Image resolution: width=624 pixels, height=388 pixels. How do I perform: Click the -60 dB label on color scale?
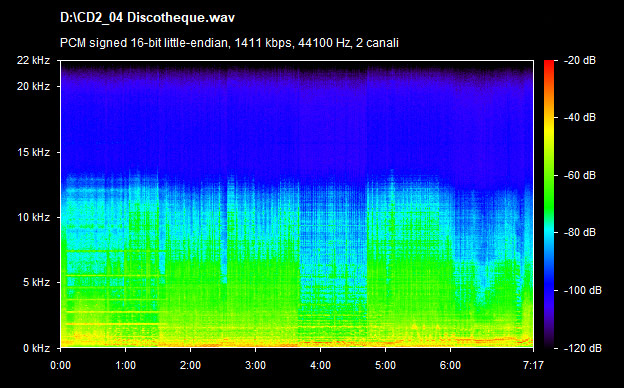tap(580, 175)
